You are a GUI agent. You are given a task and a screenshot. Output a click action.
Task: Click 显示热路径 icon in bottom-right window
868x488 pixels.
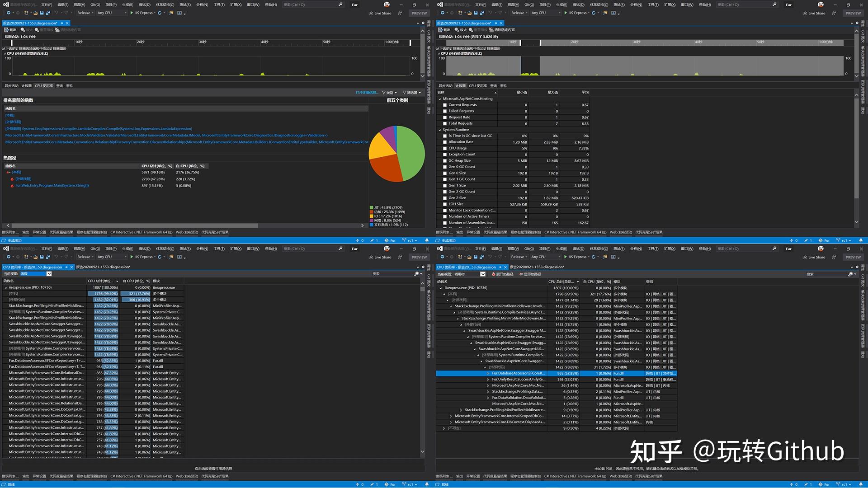coord(521,274)
